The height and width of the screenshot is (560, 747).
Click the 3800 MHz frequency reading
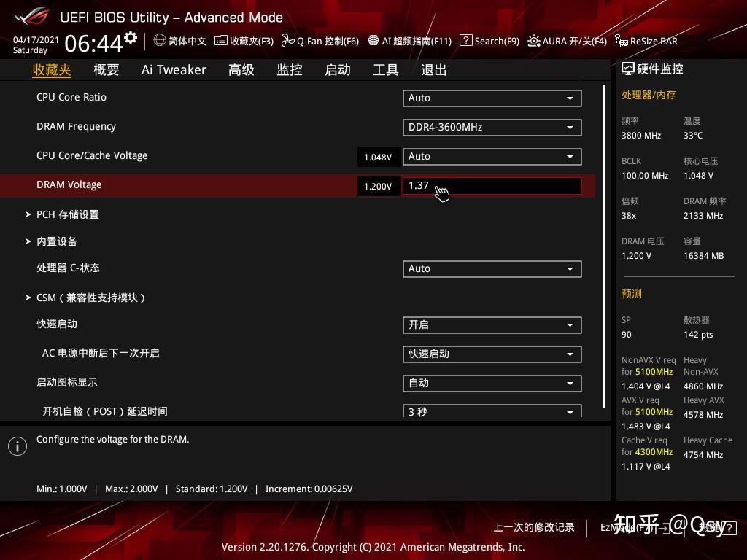[x=641, y=136]
